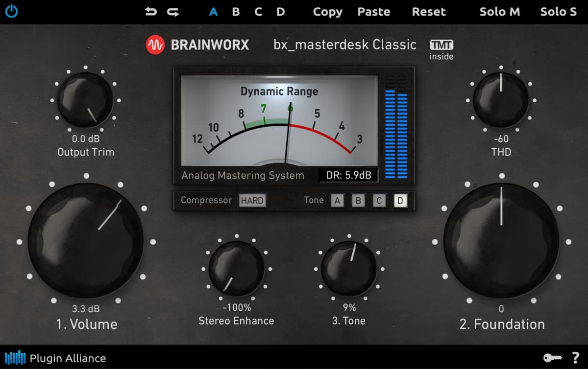The height and width of the screenshot is (369, 588).
Task: Click the red Brainworx logo
Action: point(155,45)
